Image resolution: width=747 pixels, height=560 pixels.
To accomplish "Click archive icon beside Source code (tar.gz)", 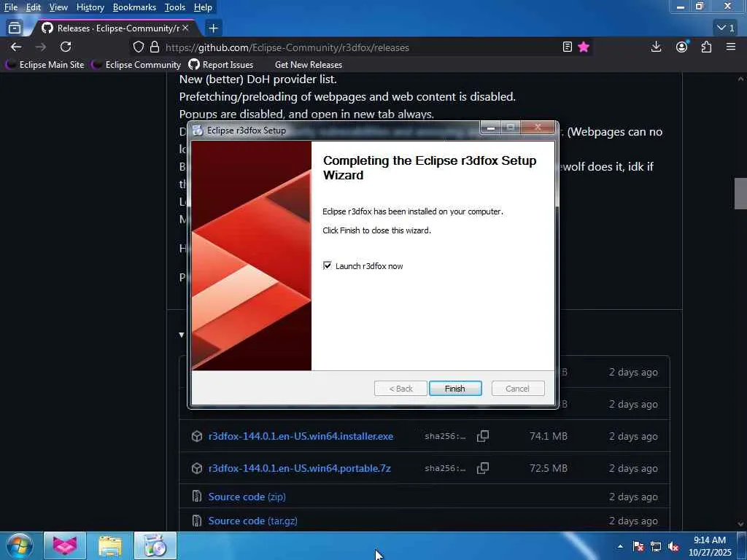I will pyautogui.click(x=197, y=521).
